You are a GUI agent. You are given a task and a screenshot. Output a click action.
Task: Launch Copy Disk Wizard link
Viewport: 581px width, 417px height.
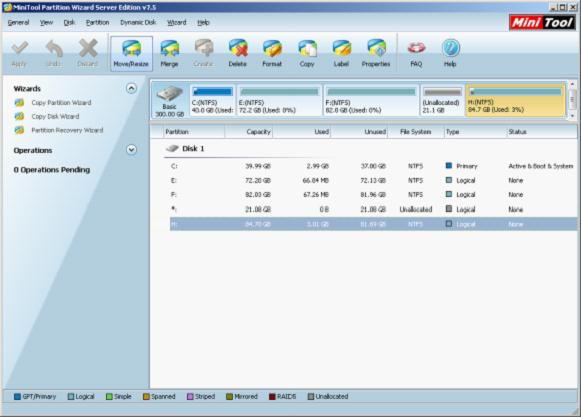[55, 116]
